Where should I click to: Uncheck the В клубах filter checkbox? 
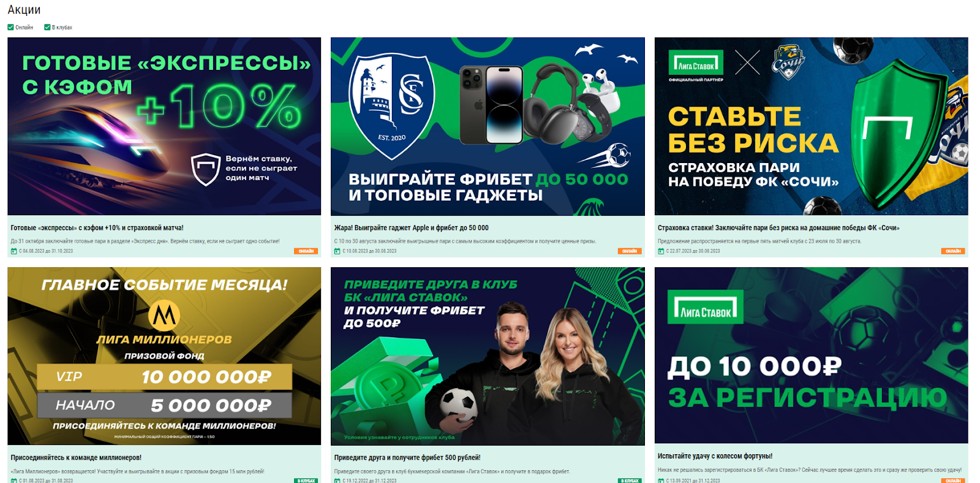pos(47,27)
